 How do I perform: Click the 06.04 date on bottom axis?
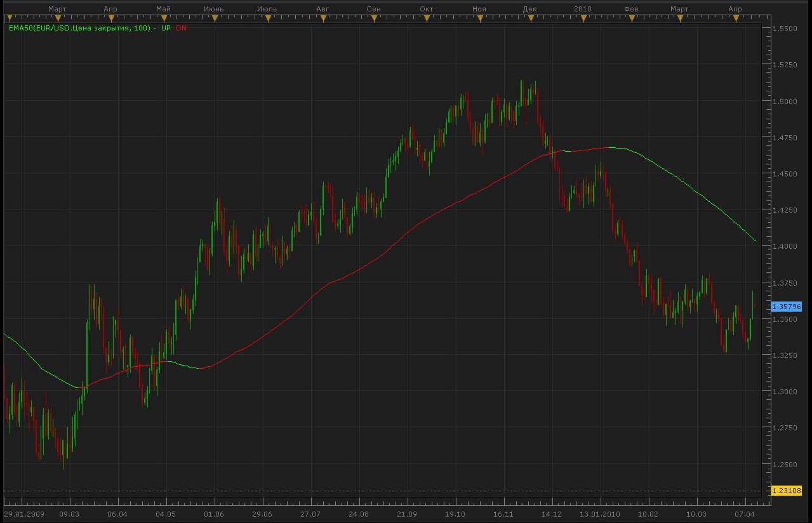click(117, 513)
